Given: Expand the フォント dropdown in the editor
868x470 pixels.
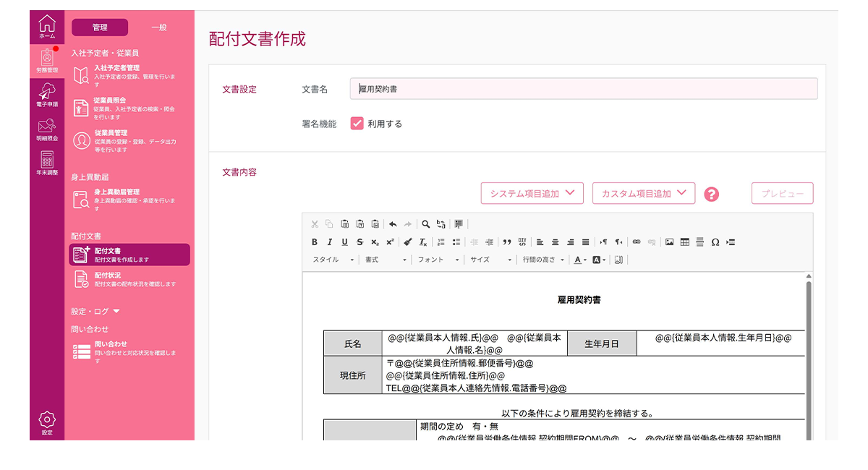Looking at the screenshot, I should click(x=438, y=260).
